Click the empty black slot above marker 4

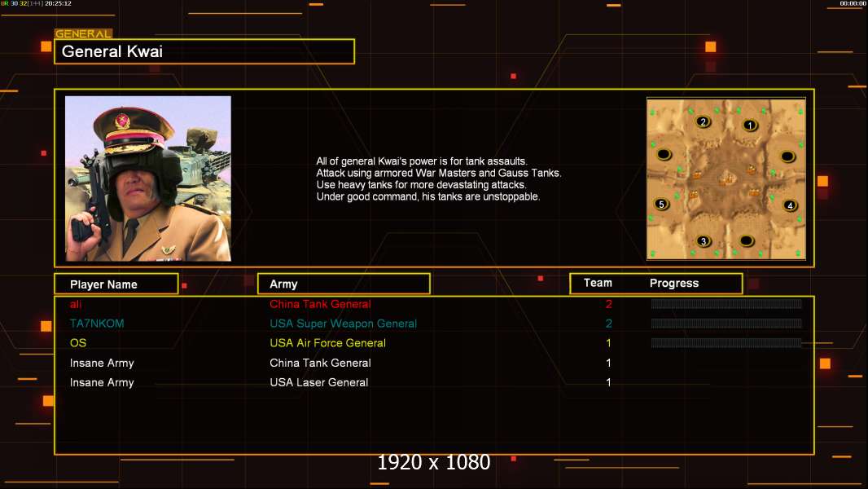point(787,156)
